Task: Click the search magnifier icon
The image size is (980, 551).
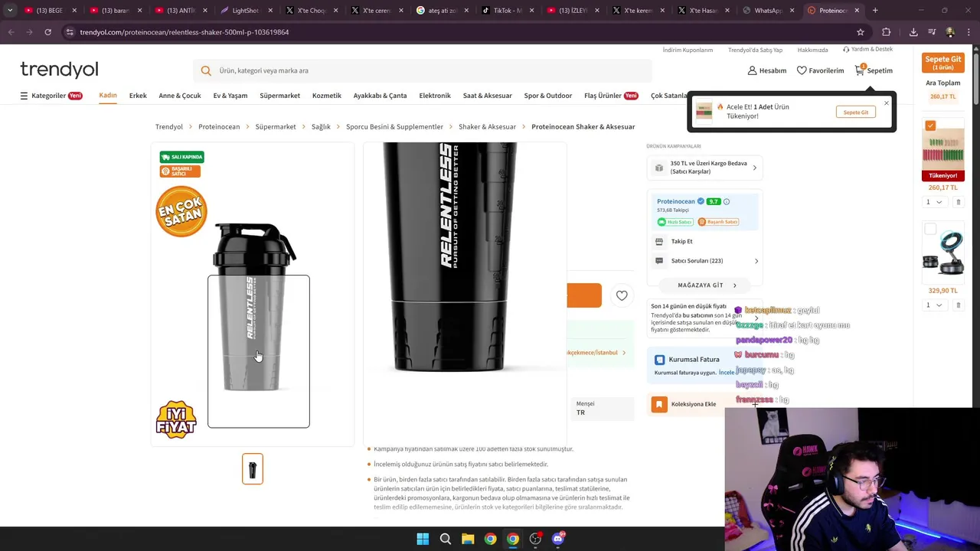Action: pos(206,70)
